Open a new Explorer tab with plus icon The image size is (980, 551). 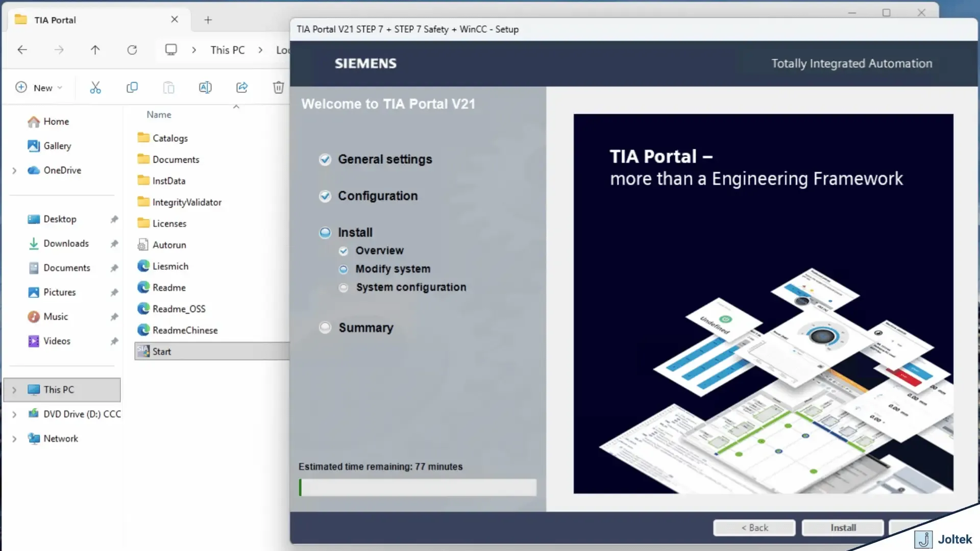click(208, 20)
